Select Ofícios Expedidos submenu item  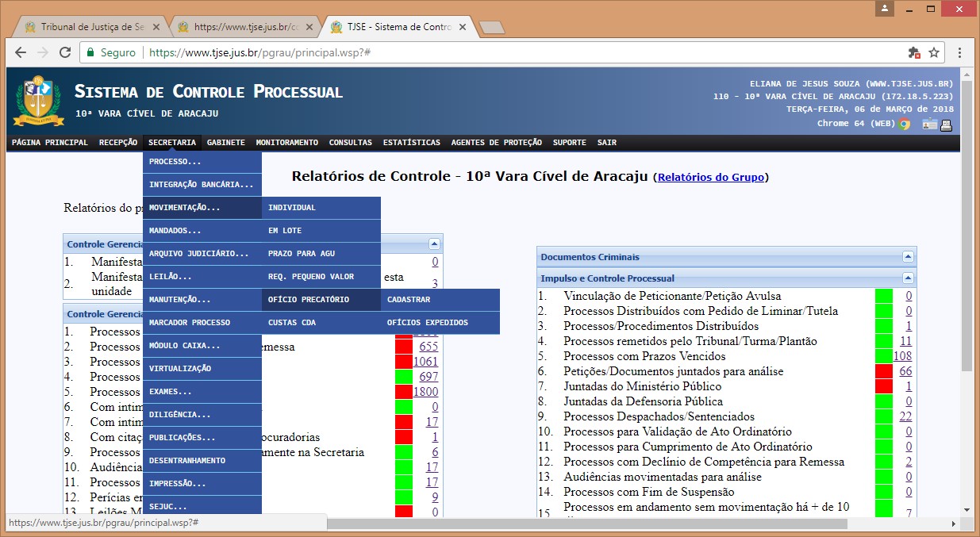click(x=427, y=323)
